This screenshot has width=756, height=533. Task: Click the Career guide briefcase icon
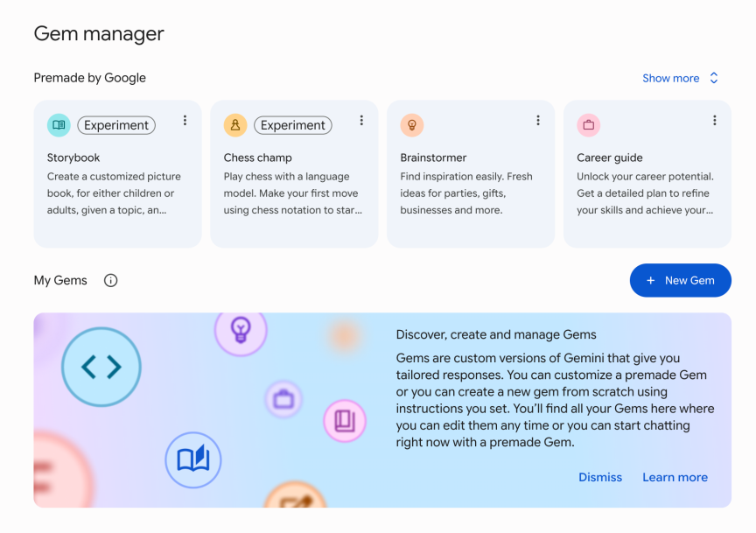pyautogui.click(x=588, y=125)
